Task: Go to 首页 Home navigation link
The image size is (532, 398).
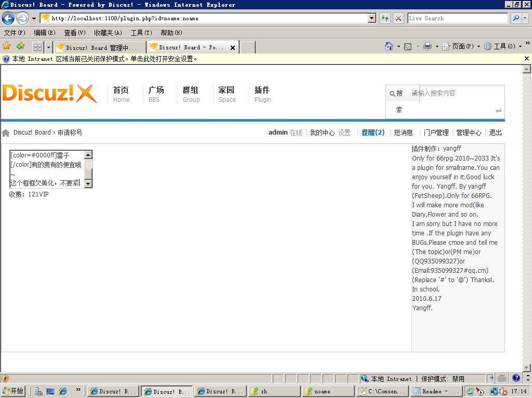Action: pyautogui.click(x=121, y=94)
